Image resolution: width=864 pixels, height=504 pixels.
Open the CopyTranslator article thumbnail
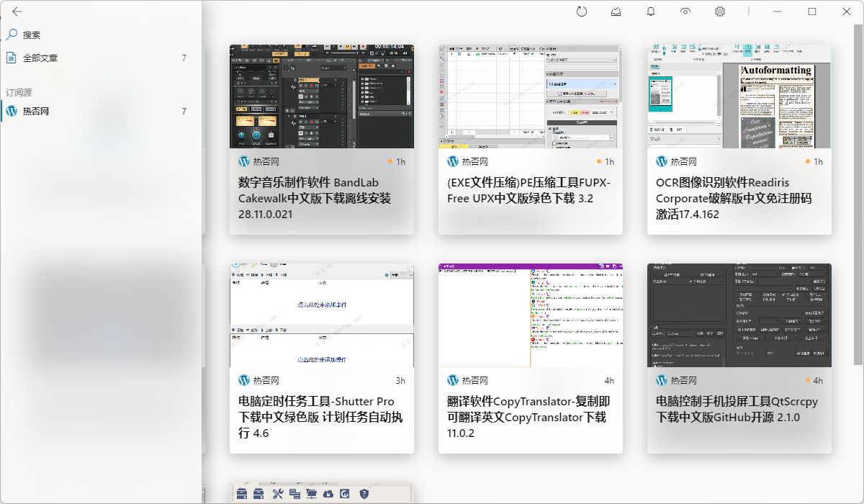tap(531, 315)
